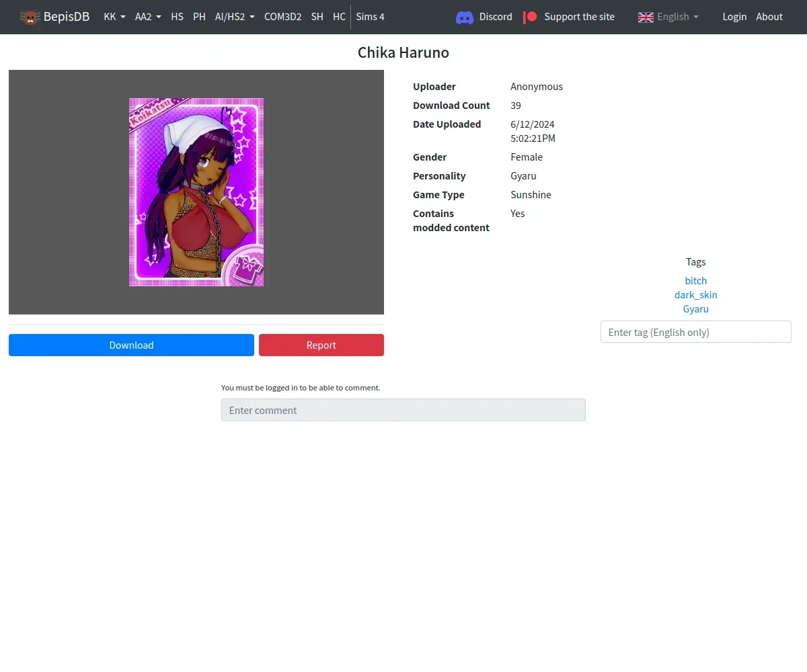807x672 pixels.
Task: Expand the AI/HS2 dropdown menu
Action: tap(235, 17)
